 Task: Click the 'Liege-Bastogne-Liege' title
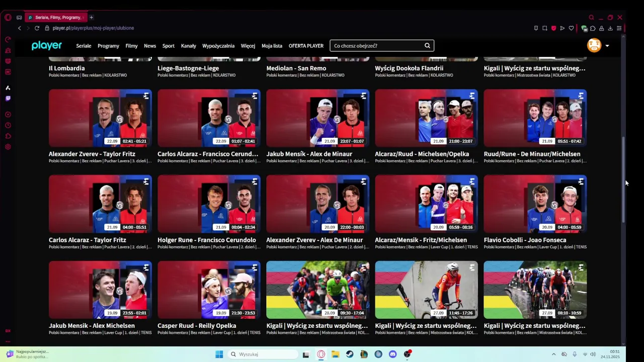click(x=188, y=68)
